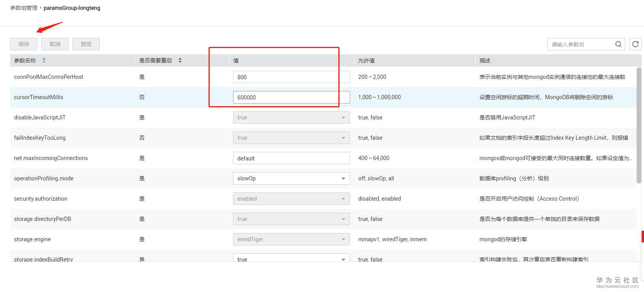Click the vertical scrollbar of the table
This screenshot has width=644, height=292.
point(639,125)
